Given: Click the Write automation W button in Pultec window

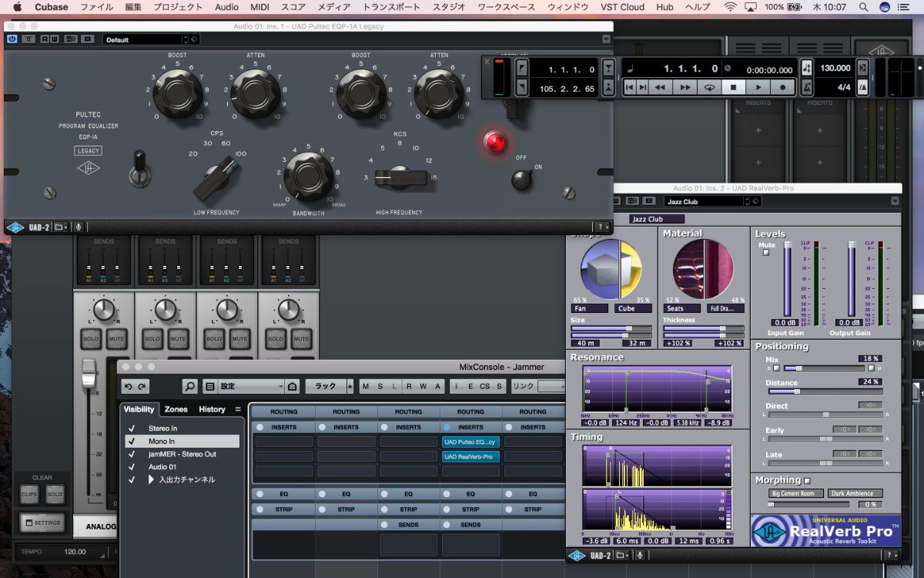Looking at the screenshot, I should (55, 39).
